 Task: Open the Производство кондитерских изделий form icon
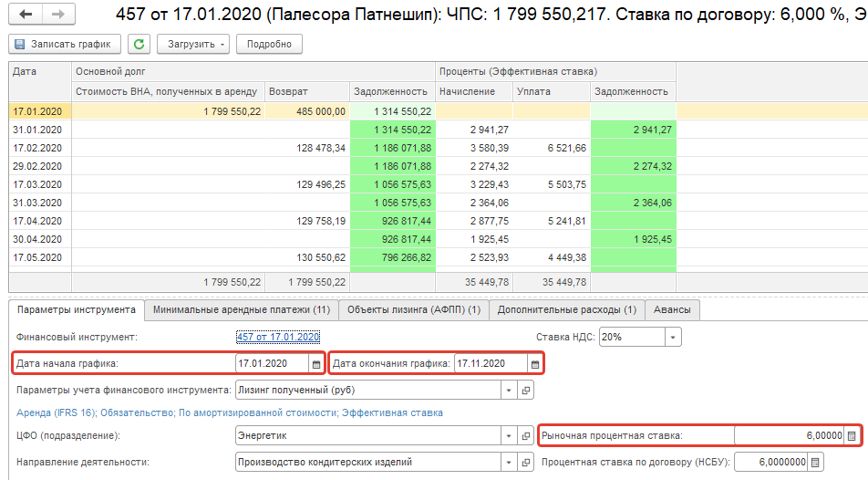(x=525, y=462)
